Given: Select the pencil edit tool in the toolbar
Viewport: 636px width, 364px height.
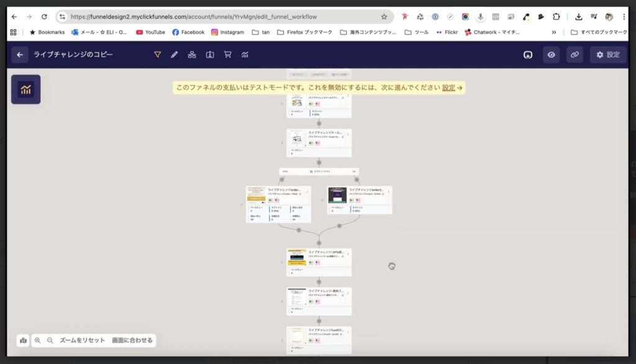Looking at the screenshot, I should click(174, 54).
